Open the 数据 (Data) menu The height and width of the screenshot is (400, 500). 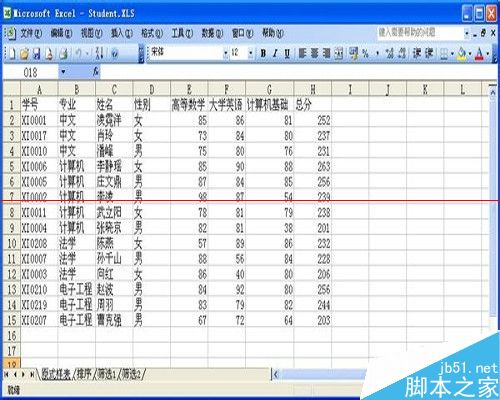click(x=212, y=33)
